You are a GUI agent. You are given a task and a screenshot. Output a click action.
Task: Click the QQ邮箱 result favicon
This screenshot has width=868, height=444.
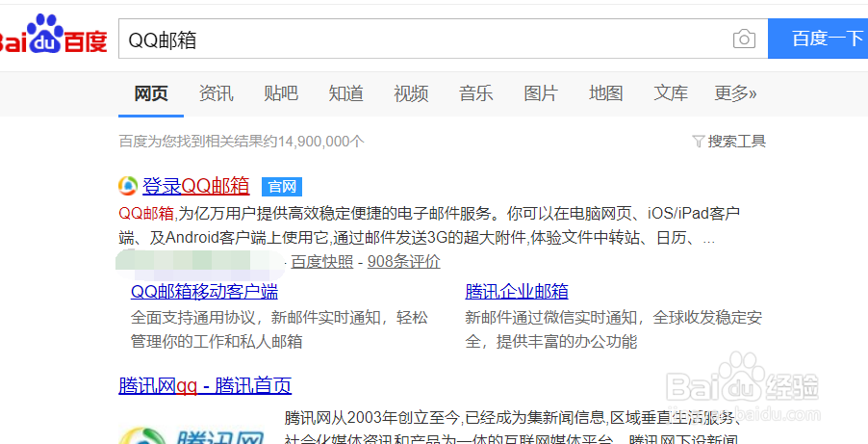tap(128, 186)
